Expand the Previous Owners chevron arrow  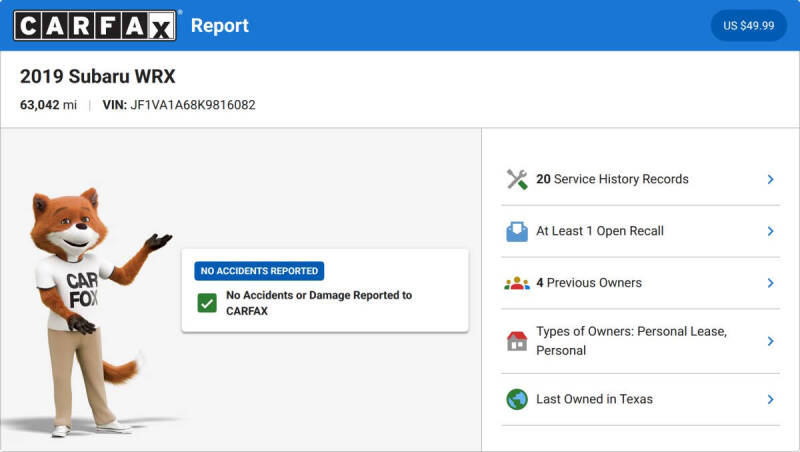point(770,283)
